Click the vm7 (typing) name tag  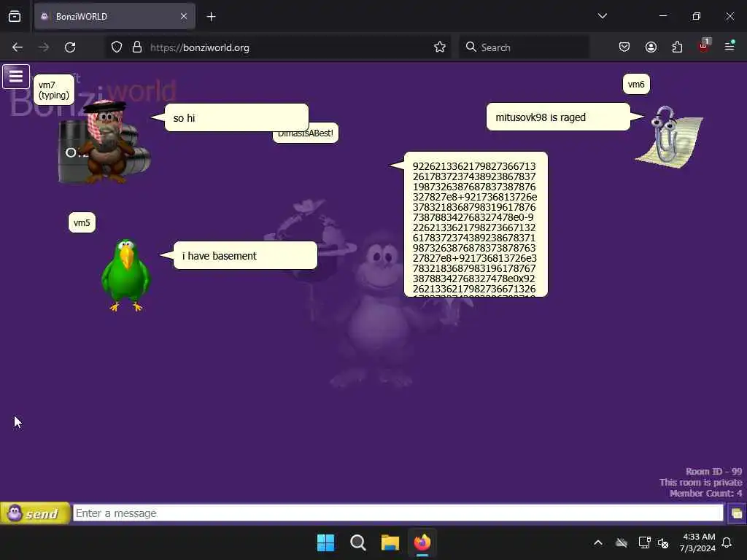point(54,90)
